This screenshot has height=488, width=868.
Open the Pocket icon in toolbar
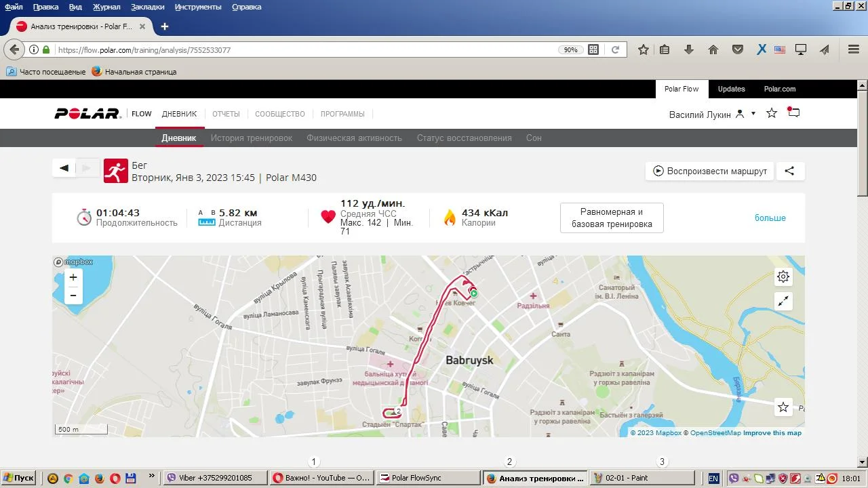click(738, 49)
